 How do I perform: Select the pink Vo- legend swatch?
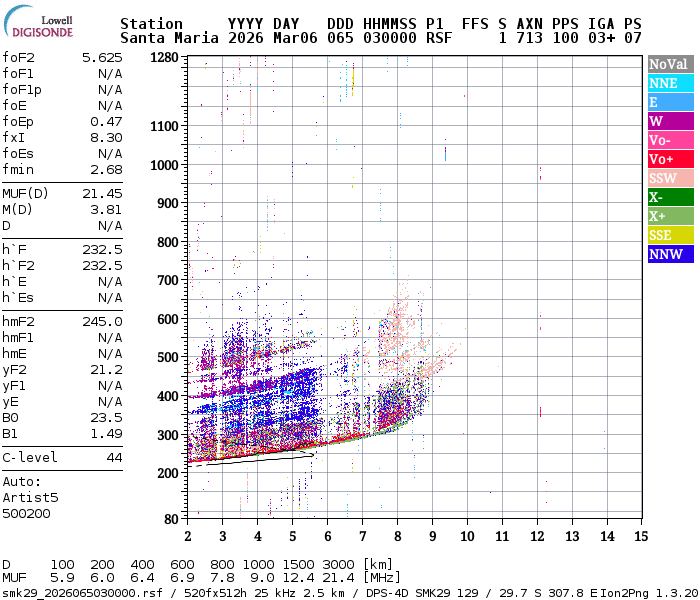click(x=670, y=140)
